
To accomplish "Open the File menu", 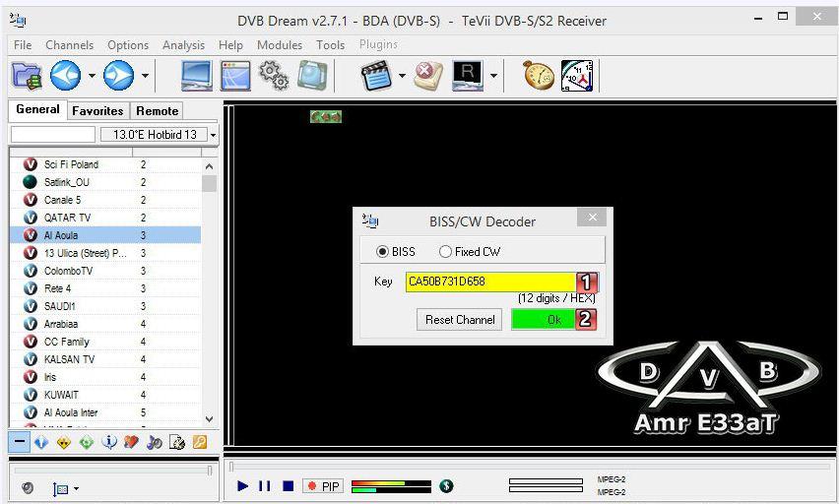I will (23, 45).
